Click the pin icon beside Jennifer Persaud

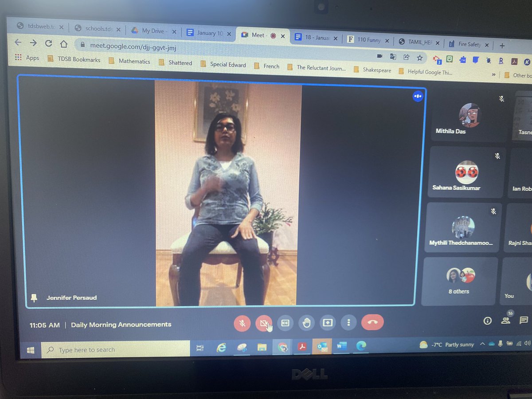34,297
